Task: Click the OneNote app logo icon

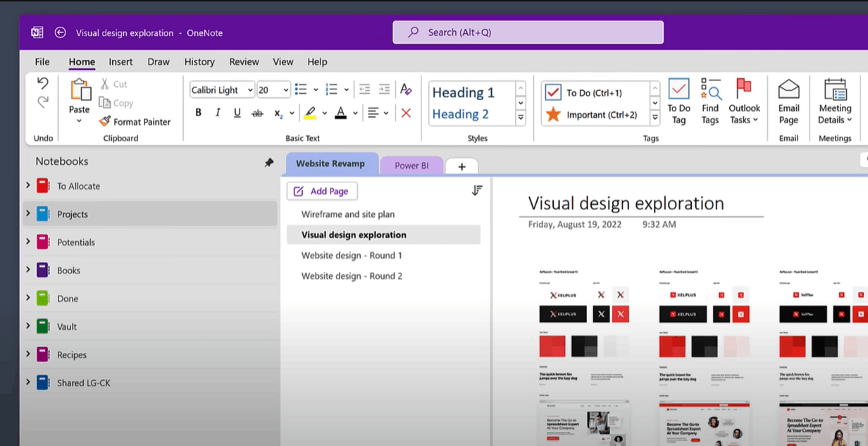Action: [37, 32]
